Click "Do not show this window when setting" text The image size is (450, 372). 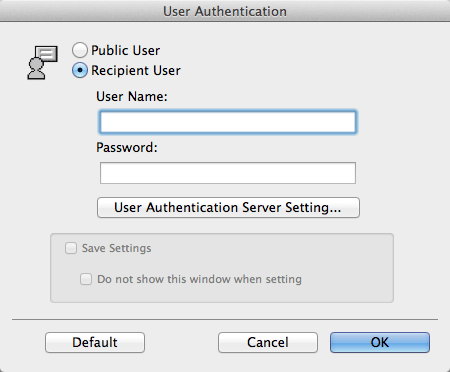(x=199, y=279)
